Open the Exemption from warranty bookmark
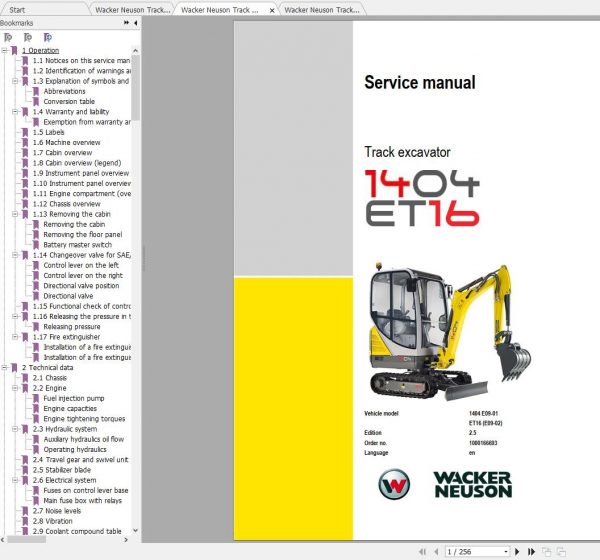600x560 pixels. (86, 122)
